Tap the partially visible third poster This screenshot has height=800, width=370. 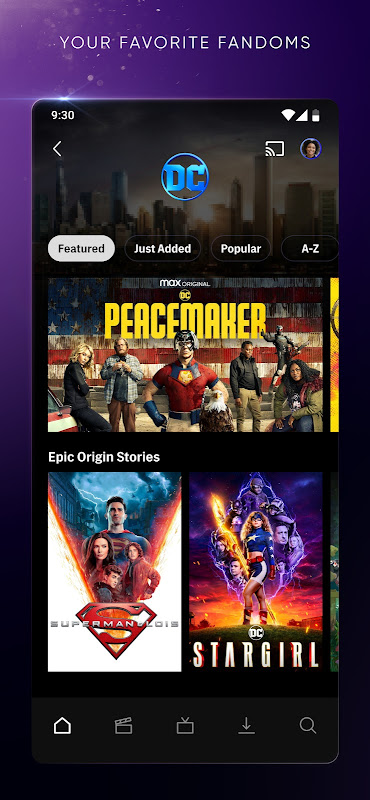click(334, 571)
